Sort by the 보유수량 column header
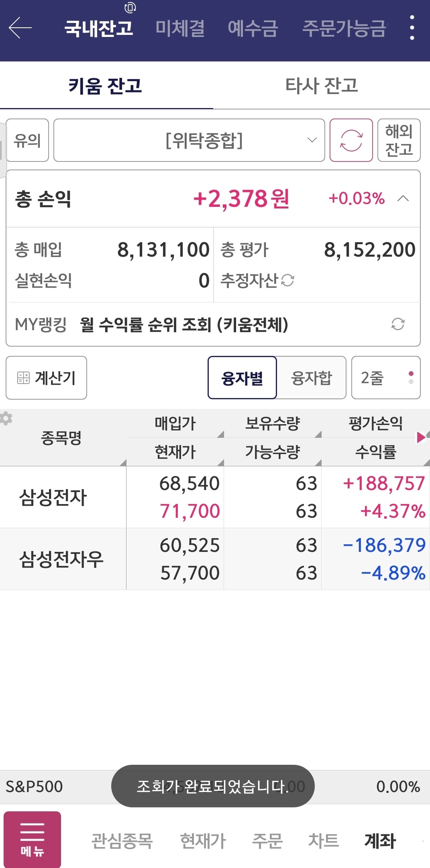This screenshot has height=868, width=430. (273, 423)
